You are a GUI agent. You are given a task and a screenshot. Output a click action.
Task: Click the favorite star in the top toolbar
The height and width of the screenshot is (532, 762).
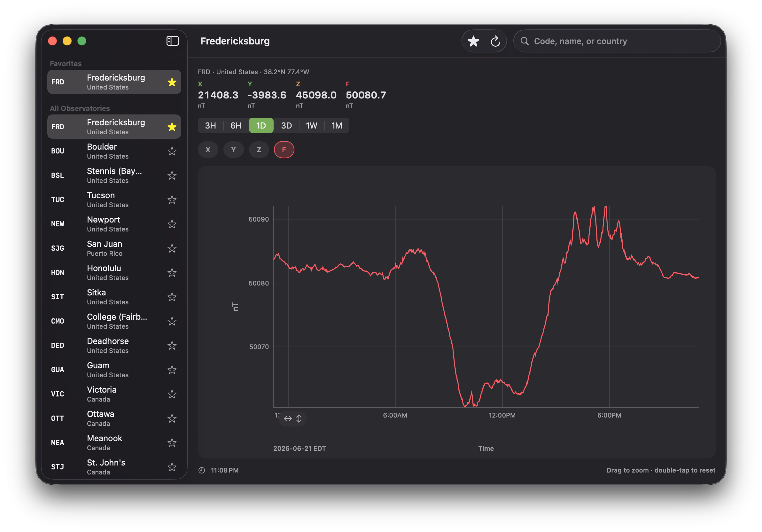pyautogui.click(x=473, y=41)
